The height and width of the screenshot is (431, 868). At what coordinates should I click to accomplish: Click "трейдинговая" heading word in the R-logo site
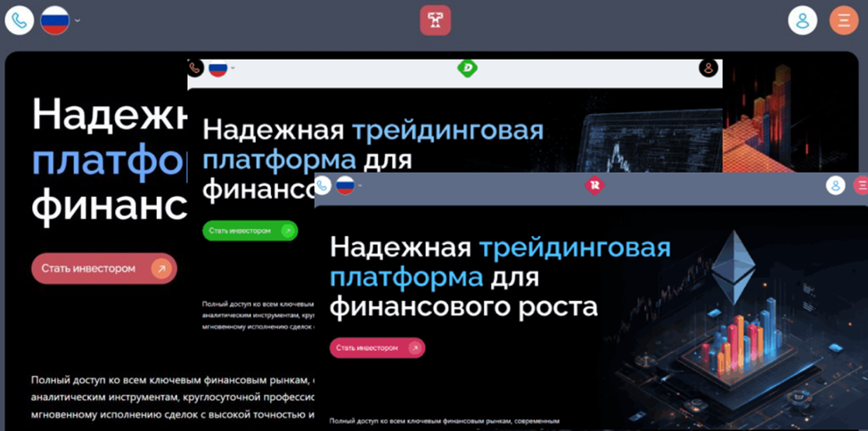coord(575,248)
